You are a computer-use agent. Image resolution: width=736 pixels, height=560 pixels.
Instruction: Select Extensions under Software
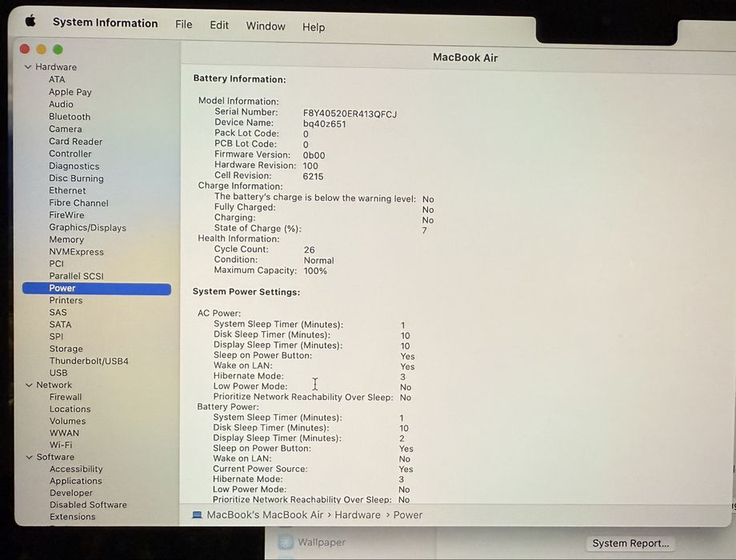click(72, 517)
